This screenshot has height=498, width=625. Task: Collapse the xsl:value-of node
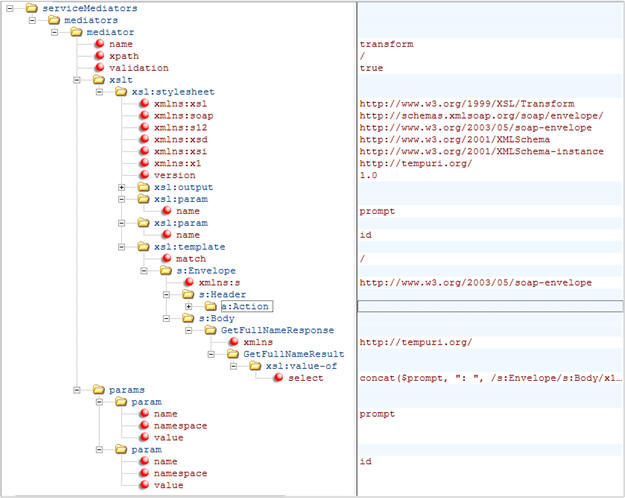pos(233,366)
